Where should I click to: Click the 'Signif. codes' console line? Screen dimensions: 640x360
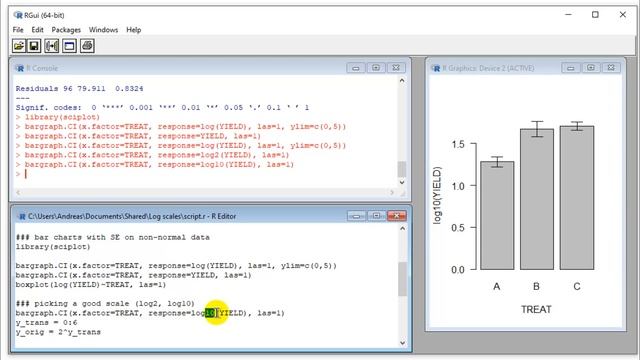(162, 108)
